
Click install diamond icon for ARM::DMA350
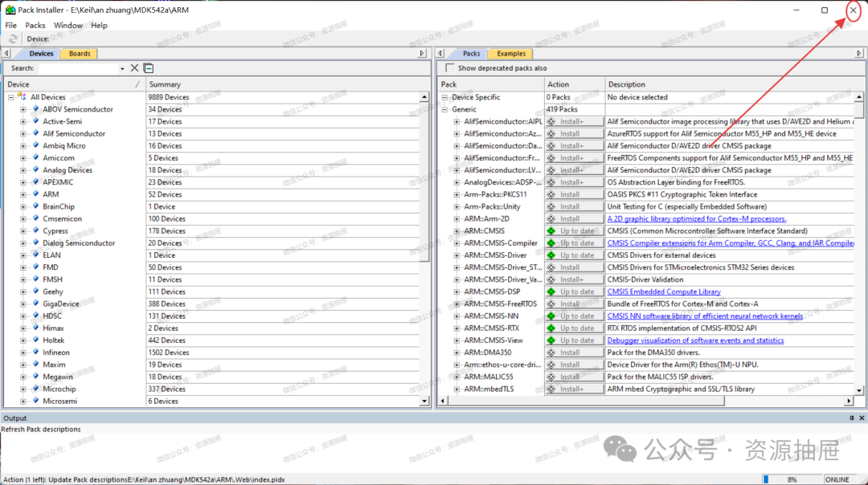pyautogui.click(x=551, y=353)
